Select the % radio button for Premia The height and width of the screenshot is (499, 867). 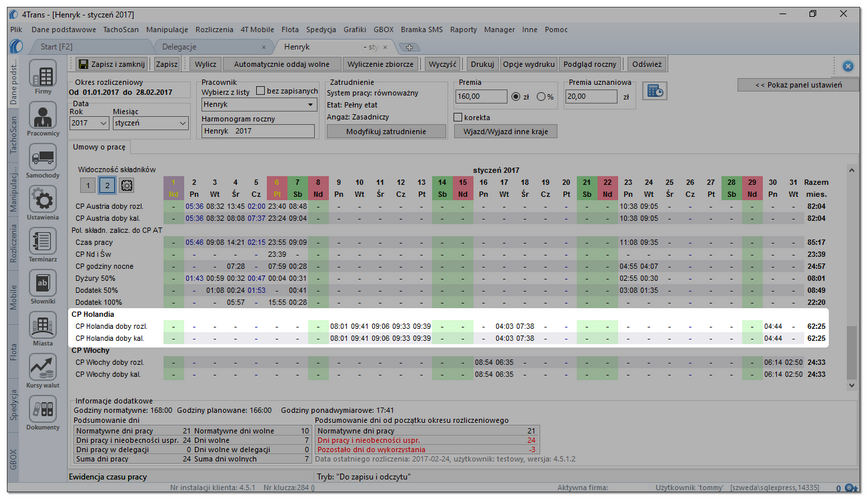click(541, 97)
